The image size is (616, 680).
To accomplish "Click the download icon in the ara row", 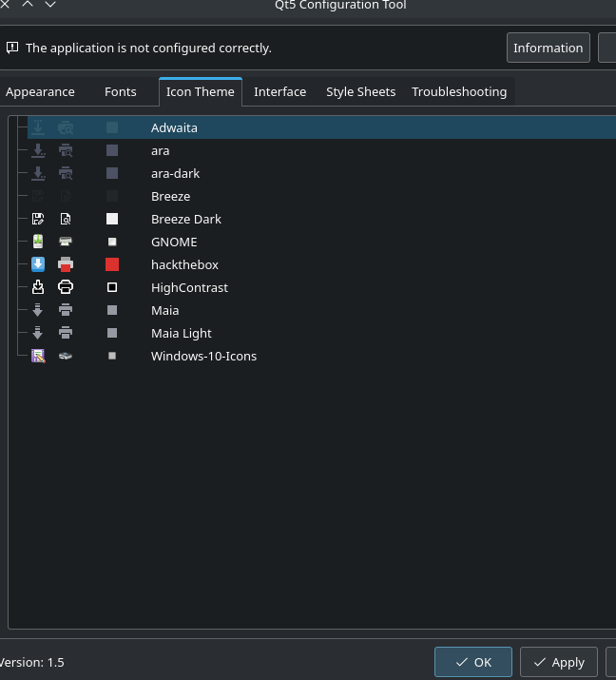I will pos(38,150).
